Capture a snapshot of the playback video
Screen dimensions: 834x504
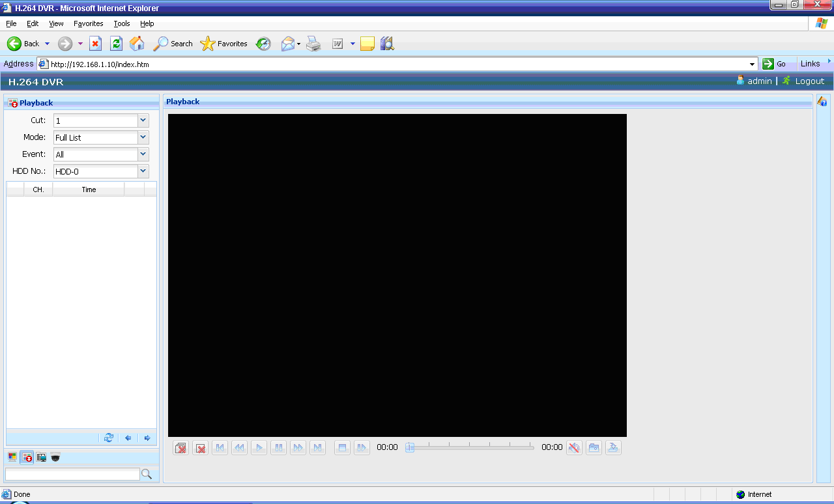(594, 447)
